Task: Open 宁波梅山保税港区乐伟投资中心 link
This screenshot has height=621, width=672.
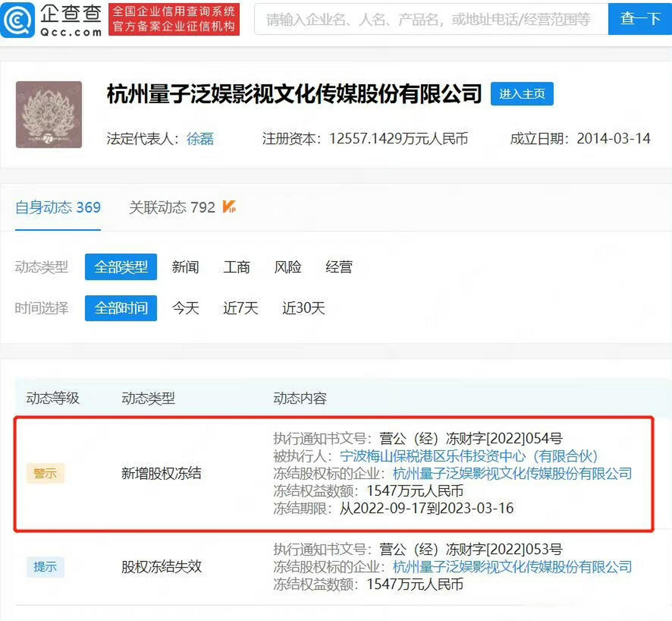Action: point(469,456)
